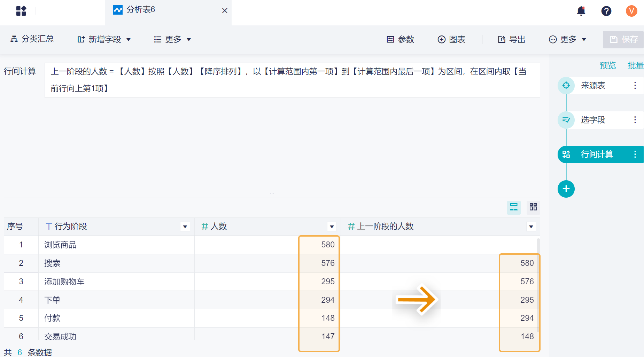Viewport: 644px width, 357px height.
Task: Select 分类汇总 in the toolbar
Action: 32,39
